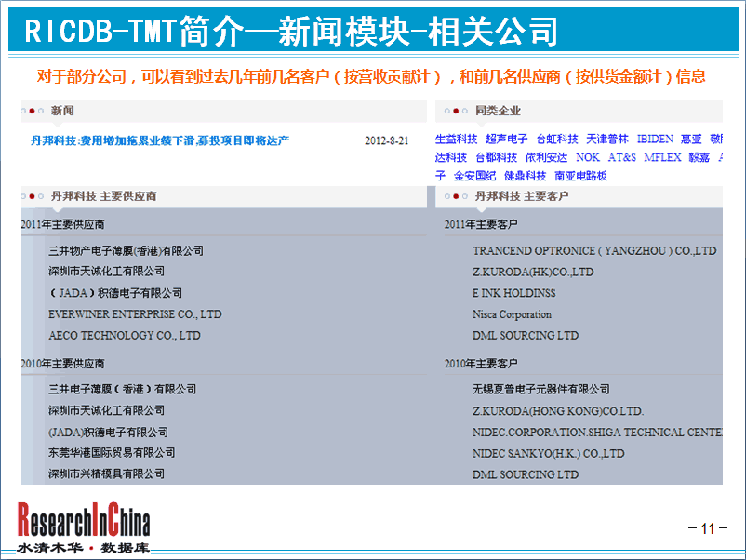Screen dimensions: 746x560
Task: Select customer E INK HOLDINSS
Action: point(513,293)
